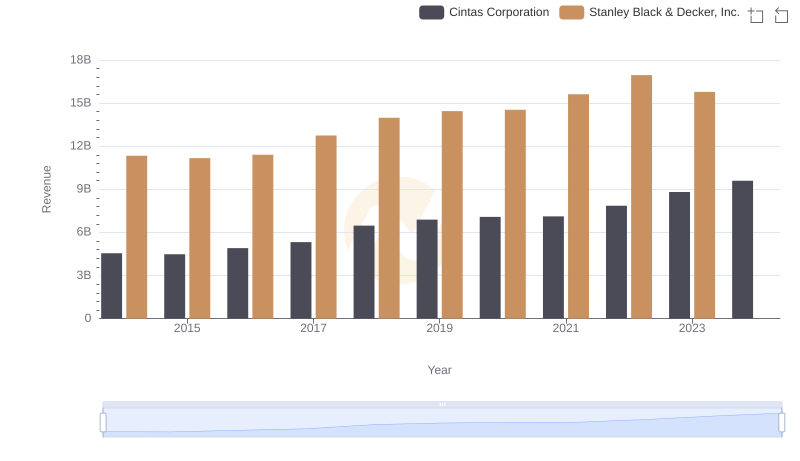Click the Cintas bar for 2017

[x=301, y=280]
